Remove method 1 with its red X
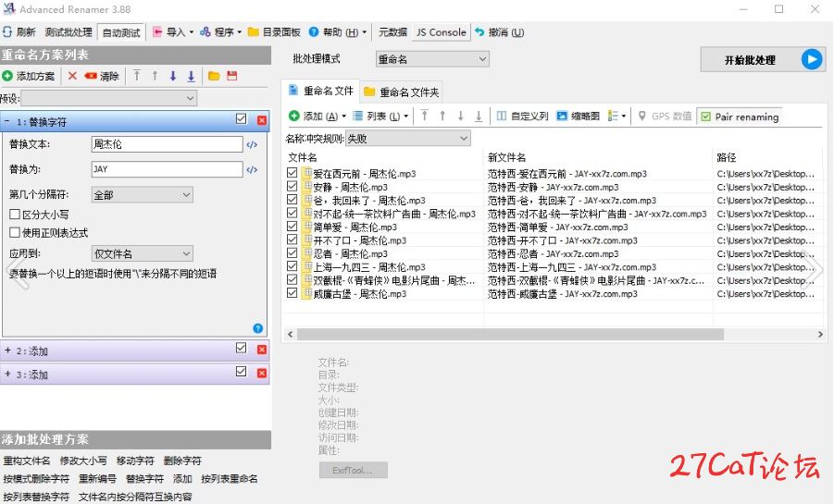The image size is (834, 504). point(262,120)
